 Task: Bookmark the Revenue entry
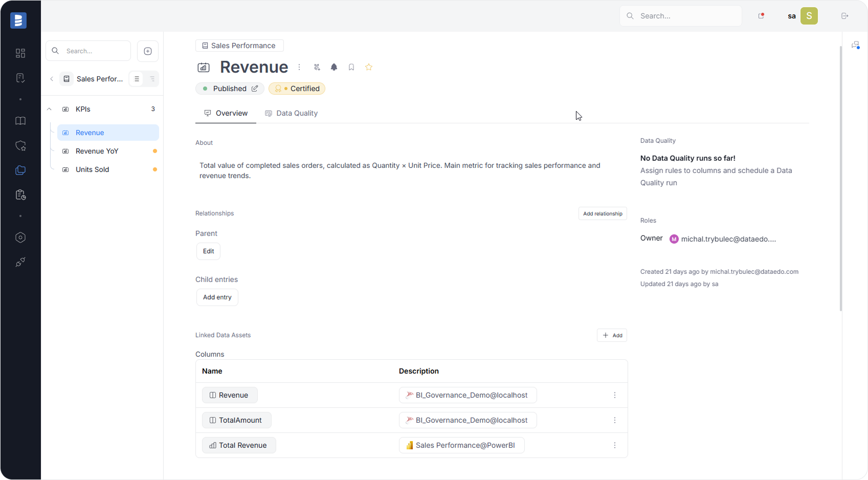[x=351, y=67]
